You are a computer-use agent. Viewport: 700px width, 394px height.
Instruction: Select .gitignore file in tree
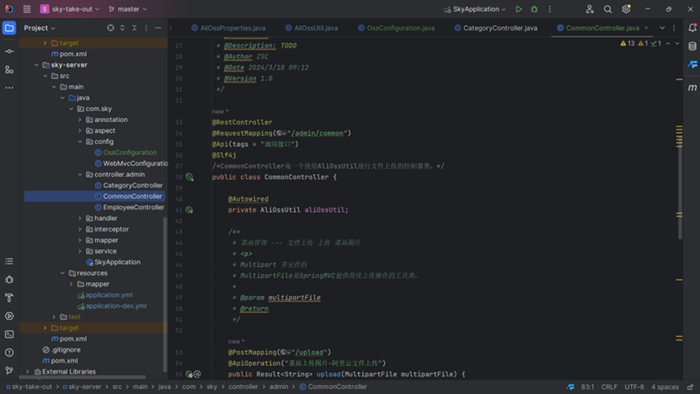point(62,350)
